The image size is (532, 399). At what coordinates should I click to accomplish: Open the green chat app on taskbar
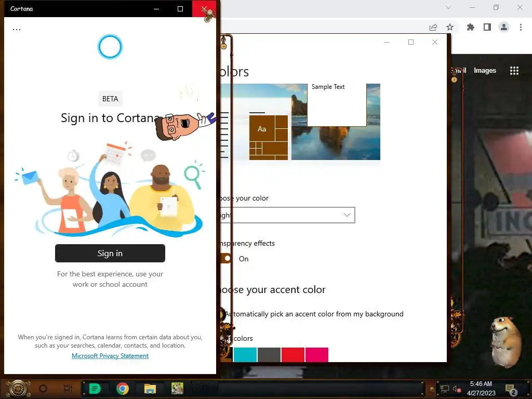[x=95, y=389]
